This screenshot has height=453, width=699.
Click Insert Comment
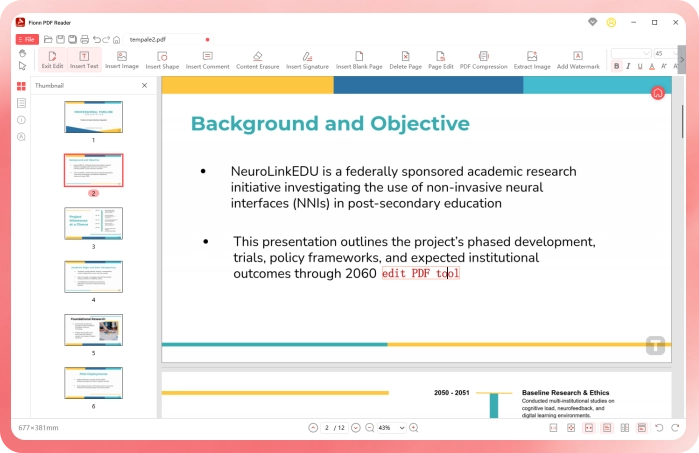[207, 59]
